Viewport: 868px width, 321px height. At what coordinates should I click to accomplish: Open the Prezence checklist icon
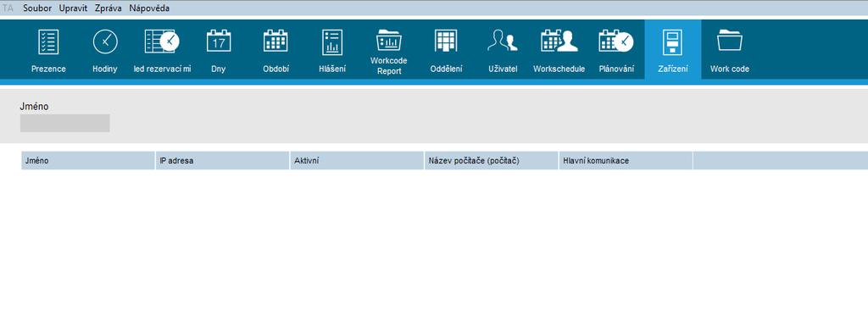click(x=48, y=42)
